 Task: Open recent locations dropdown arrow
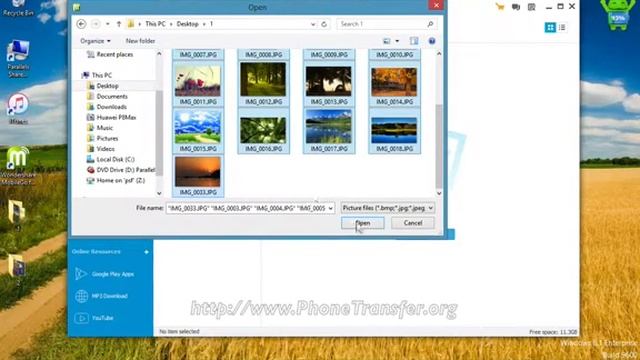pyautogui.click(x=107, y=24)
